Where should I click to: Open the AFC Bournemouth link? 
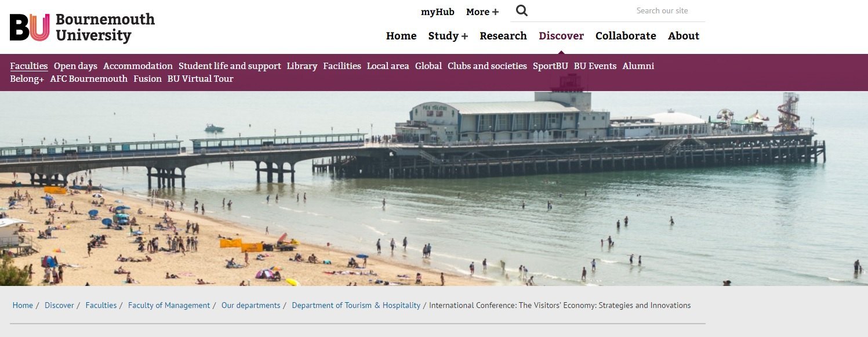pyautogui.click(x=89, y=79)
